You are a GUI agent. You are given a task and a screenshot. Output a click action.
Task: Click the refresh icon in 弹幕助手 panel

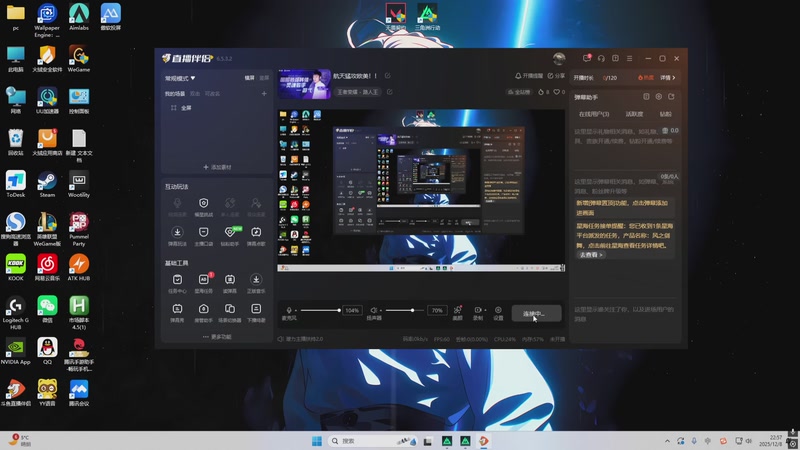tap(671, 96)
